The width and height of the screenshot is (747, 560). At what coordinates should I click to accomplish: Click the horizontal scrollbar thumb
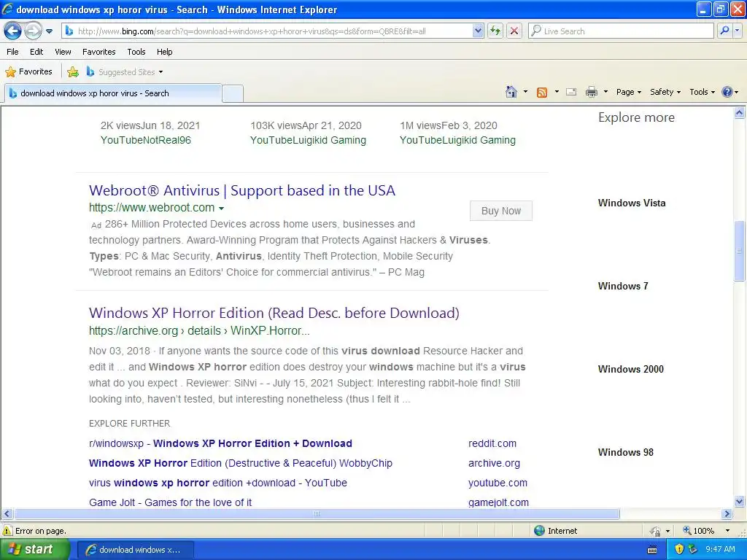(317, 514)
